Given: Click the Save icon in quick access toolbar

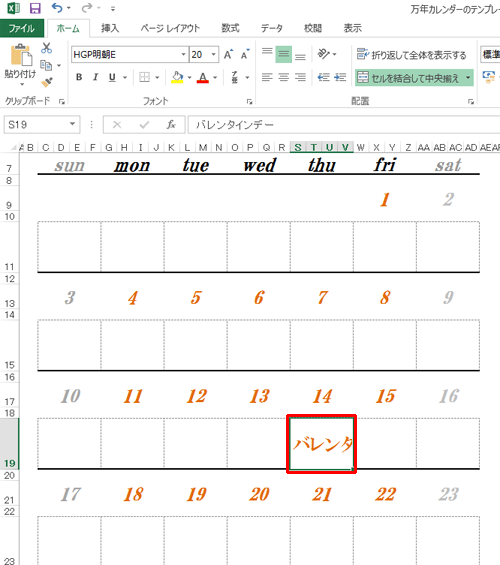Looking at the screenshot, I should (35, 8).
